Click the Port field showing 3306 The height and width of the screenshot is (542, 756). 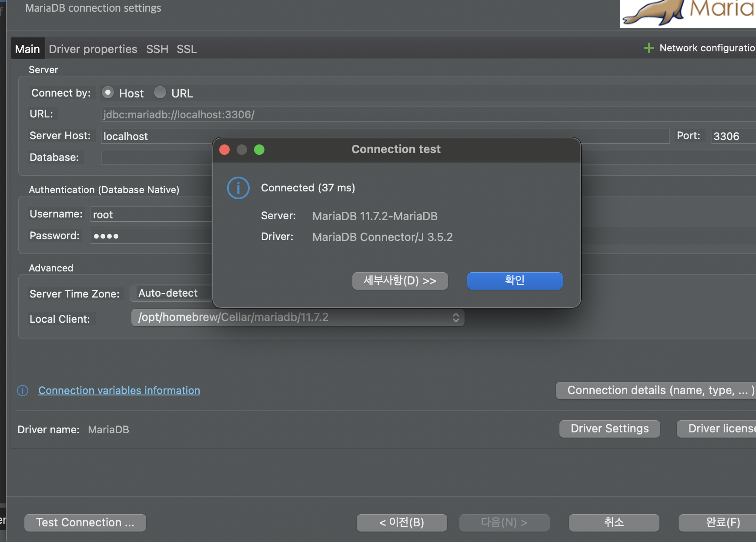pos(733,136)
